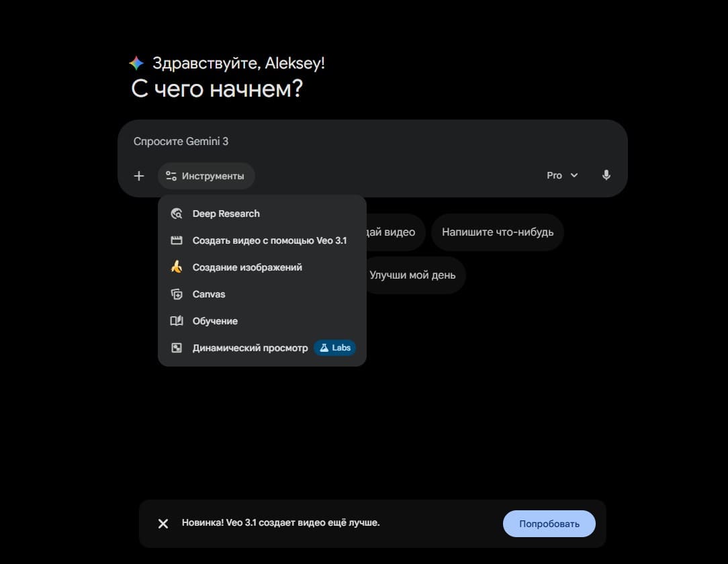Toggle the Инструменты tools menu

[x=206, y=175]
